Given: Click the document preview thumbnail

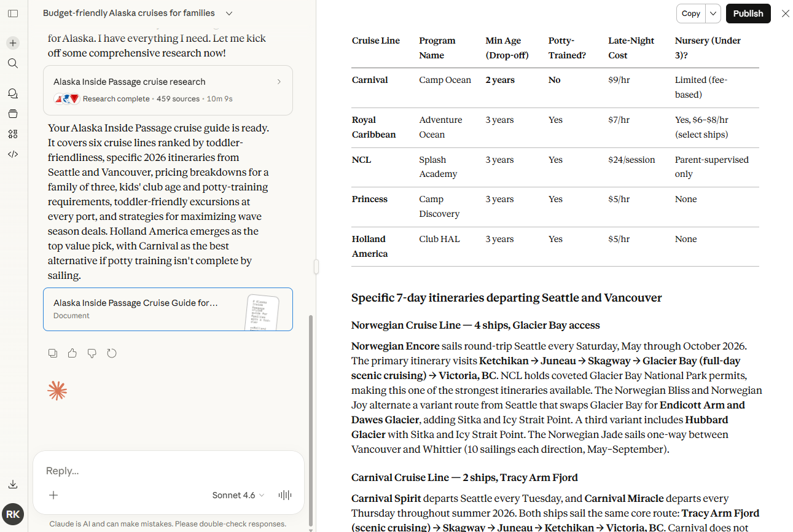Looking at the screenshot, I should pyautogui.click(x=263, y=313).
